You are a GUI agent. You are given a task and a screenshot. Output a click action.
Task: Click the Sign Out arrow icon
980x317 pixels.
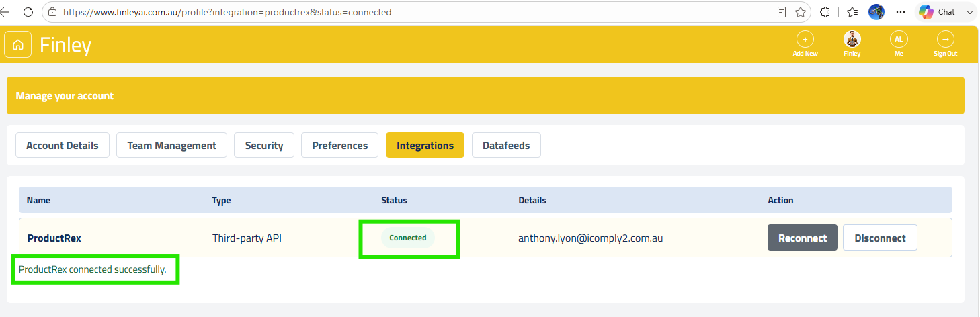(945, 40)
